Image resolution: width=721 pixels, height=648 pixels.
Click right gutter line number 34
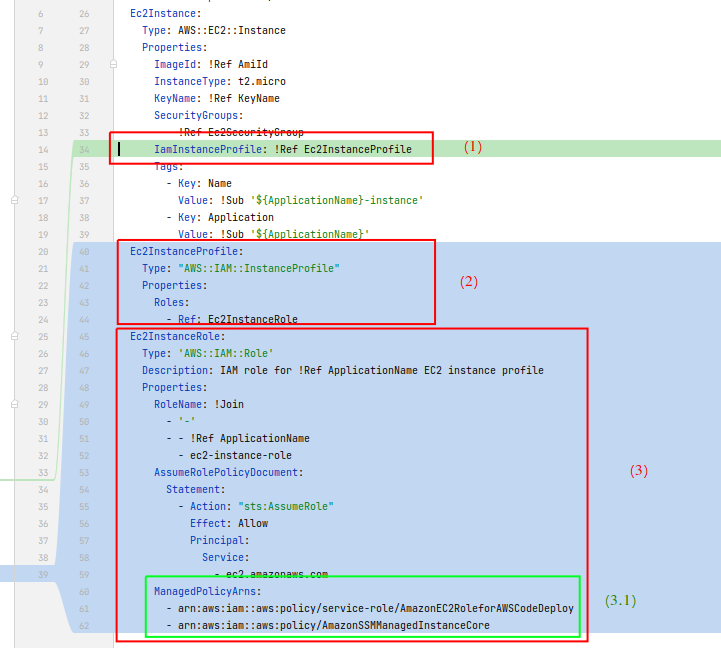[x=85, y=149]
